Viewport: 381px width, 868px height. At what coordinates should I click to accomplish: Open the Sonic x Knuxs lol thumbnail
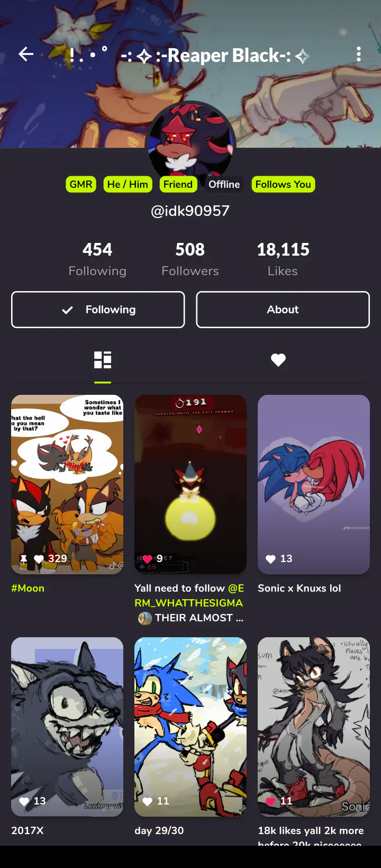(x=314, y=484)
